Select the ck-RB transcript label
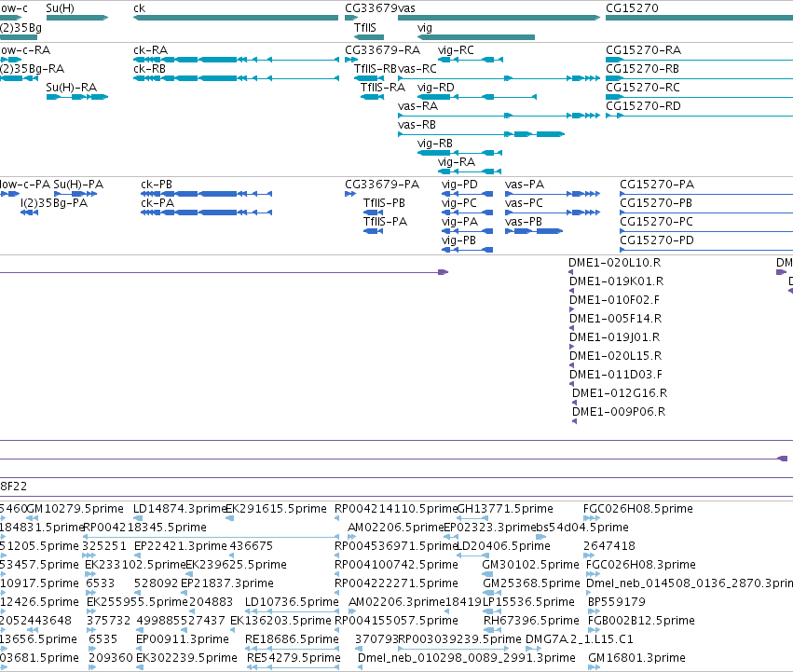The height and width of the screenshot is (672, 793). [150, 69]
